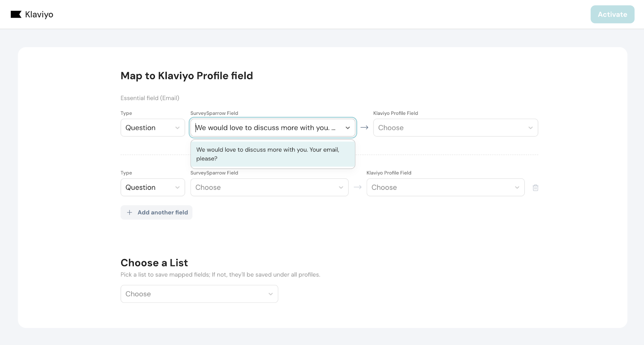Open the Type dropdown in the Email row

coord(153,128)
